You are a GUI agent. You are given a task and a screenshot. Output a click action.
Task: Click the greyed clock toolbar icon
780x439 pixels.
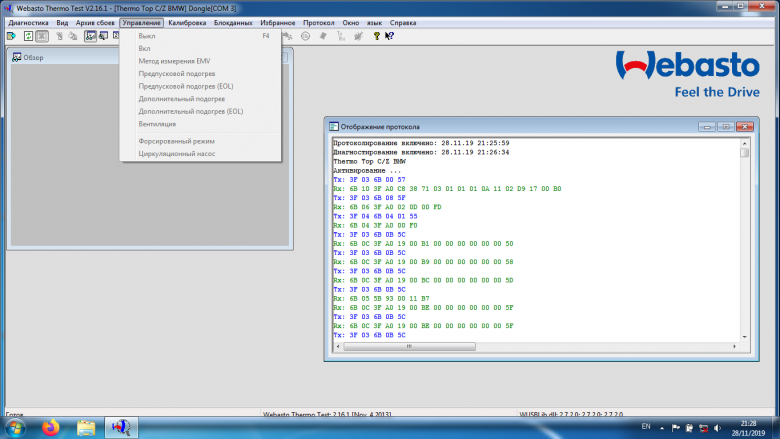coord(305,36)
